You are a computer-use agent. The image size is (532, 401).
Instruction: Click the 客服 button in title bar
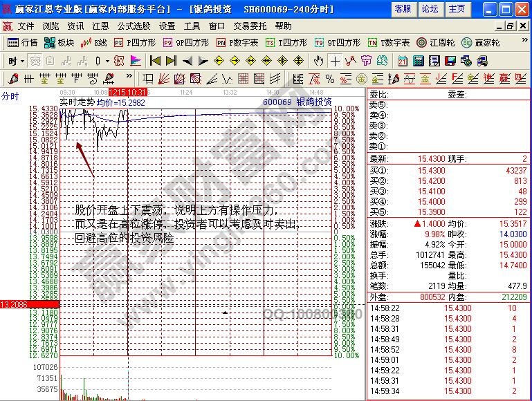(402, 9)
